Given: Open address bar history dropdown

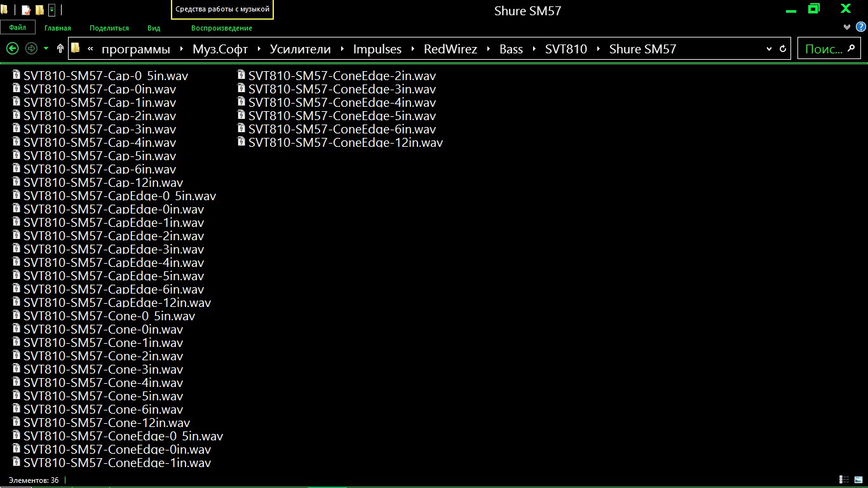Looking at the screenshot, I should pyautogui.click(x=770, y=49).
